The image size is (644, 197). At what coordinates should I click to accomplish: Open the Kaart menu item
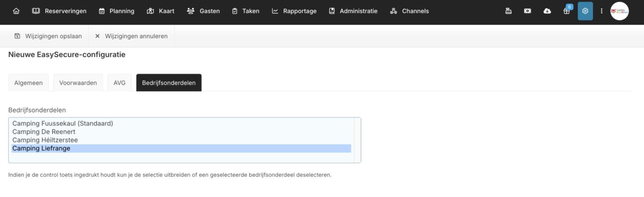coord(160,11)
